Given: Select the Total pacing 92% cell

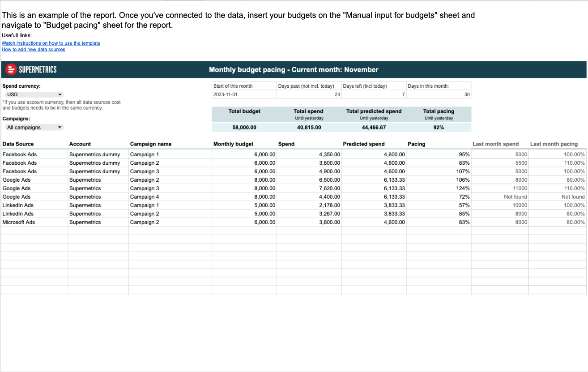Looking at the screenshot, I should pos(439,128).
